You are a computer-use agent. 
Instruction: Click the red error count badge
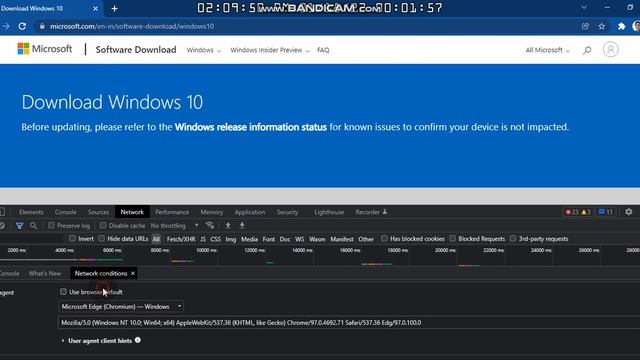(571, 212)
